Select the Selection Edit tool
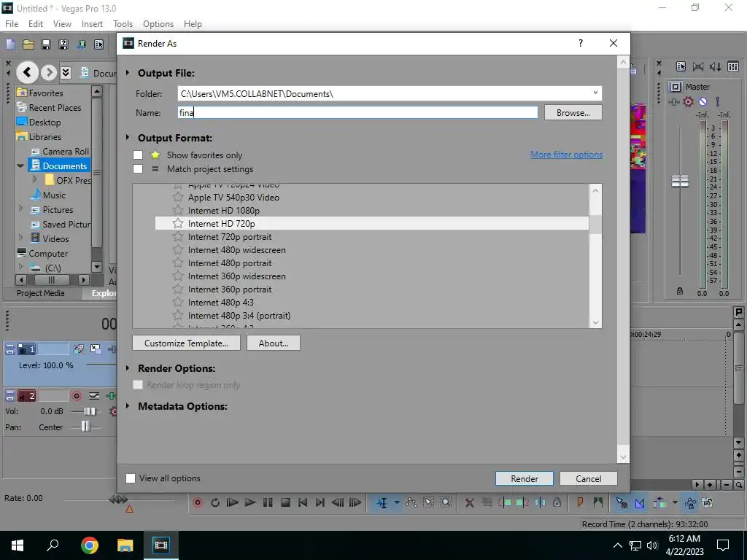Image resolution: width=747 pixels, height=560 pixels. click(x=428, y=502)
